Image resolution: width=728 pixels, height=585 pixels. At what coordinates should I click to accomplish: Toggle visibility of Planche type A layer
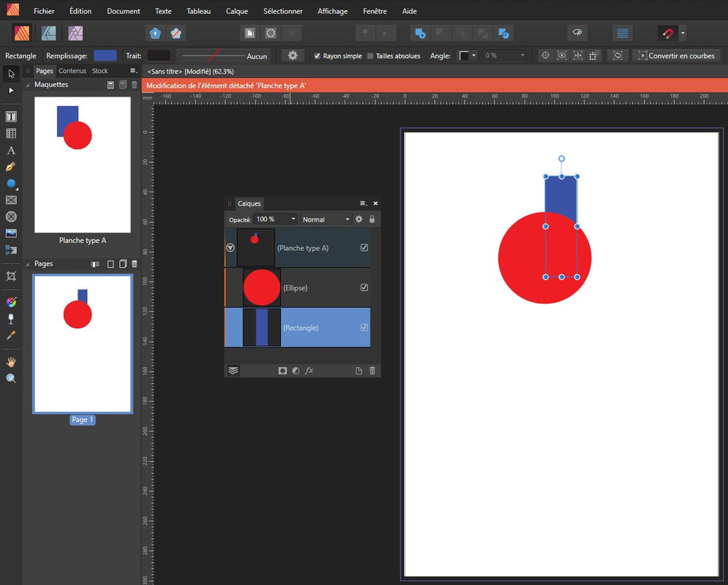click(364, 248)
